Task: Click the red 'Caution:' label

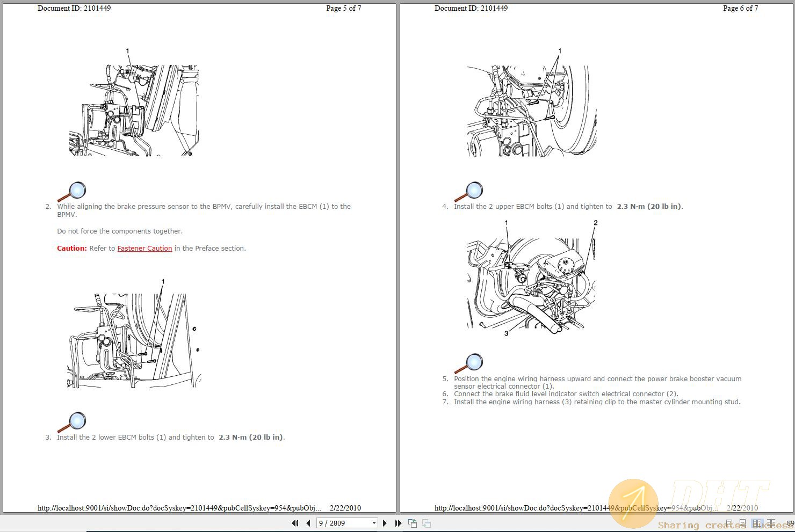Action: click(72, 248)
